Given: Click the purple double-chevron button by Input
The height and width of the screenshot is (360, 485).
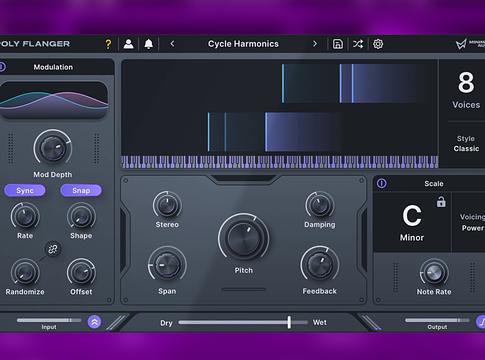Looking at the screenshot, I should point(94,322).
